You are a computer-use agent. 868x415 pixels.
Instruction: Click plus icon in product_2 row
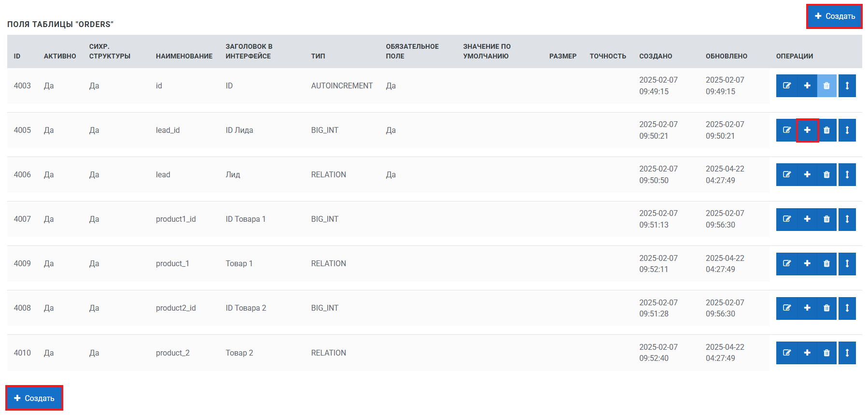807,353
